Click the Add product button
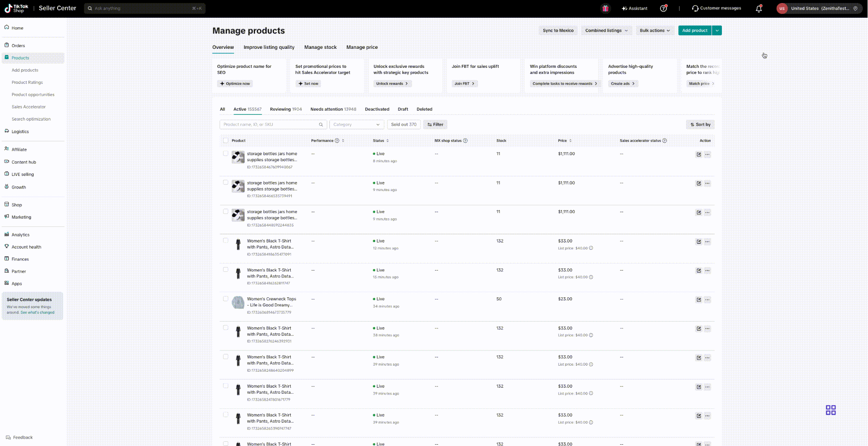The height and width of the screenshot is (446, 868). point(695,30)
